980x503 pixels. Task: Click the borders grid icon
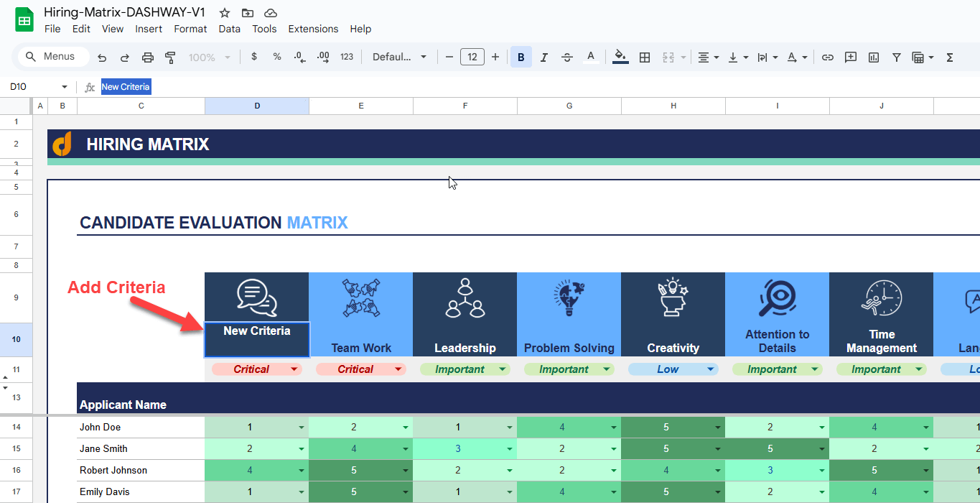[x=645, y=57]
